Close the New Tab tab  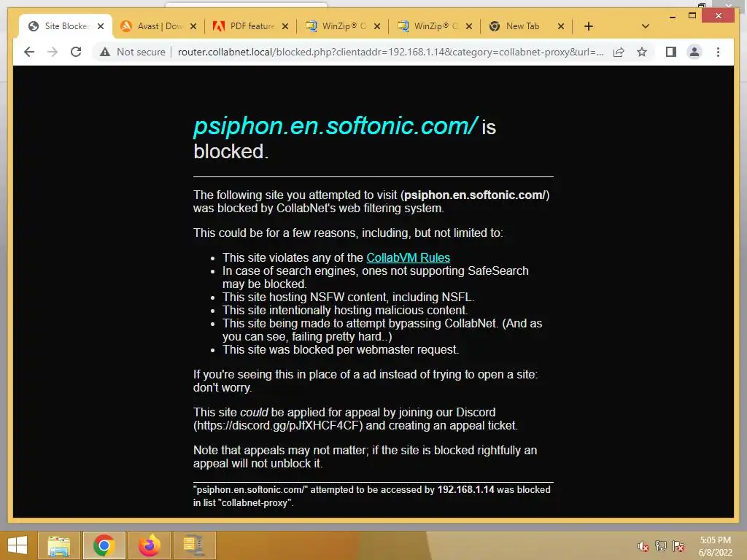click(x=561, y=26)
